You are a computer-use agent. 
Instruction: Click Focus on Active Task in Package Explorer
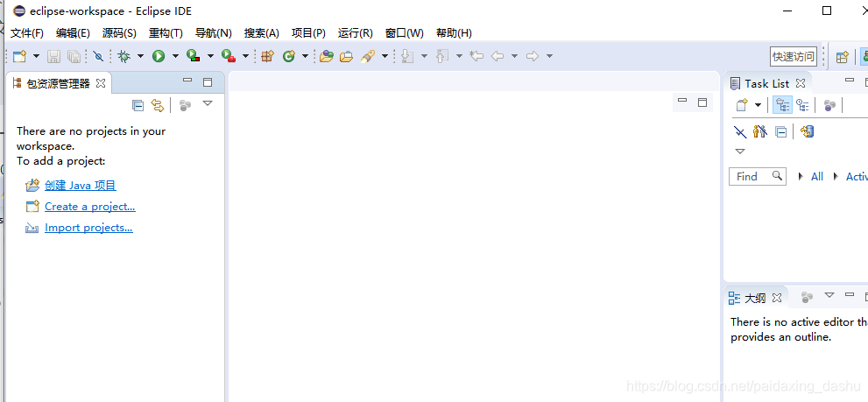click(186, 105)
